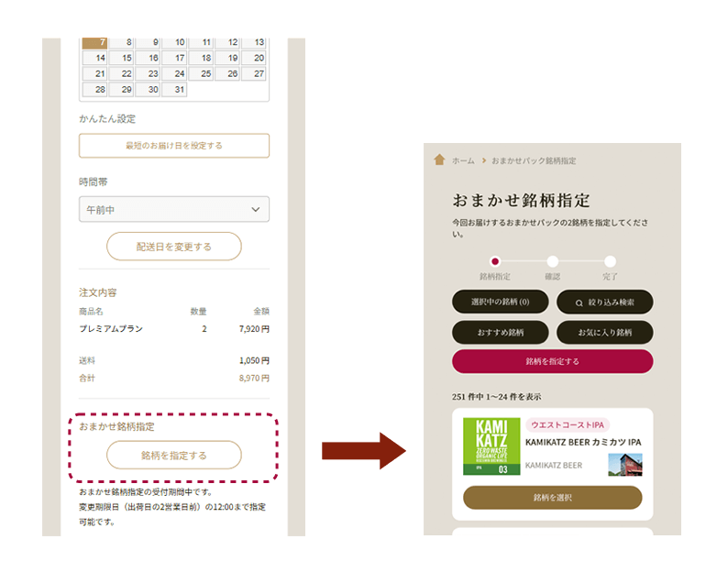Image resolution: width=728 pixels, height=572 pixels.
Task: Open the 時間帯 dropdown showing 午前中
Action: point(174,210)
